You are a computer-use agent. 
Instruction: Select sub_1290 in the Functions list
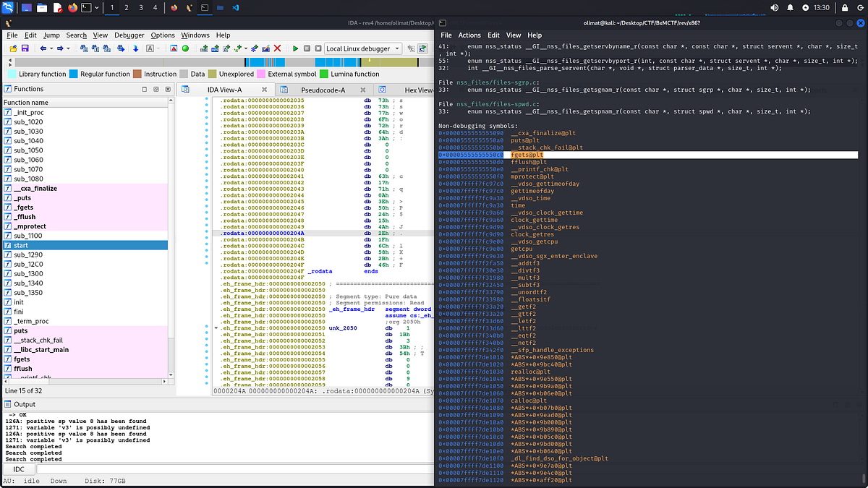[x=28, y=255]
